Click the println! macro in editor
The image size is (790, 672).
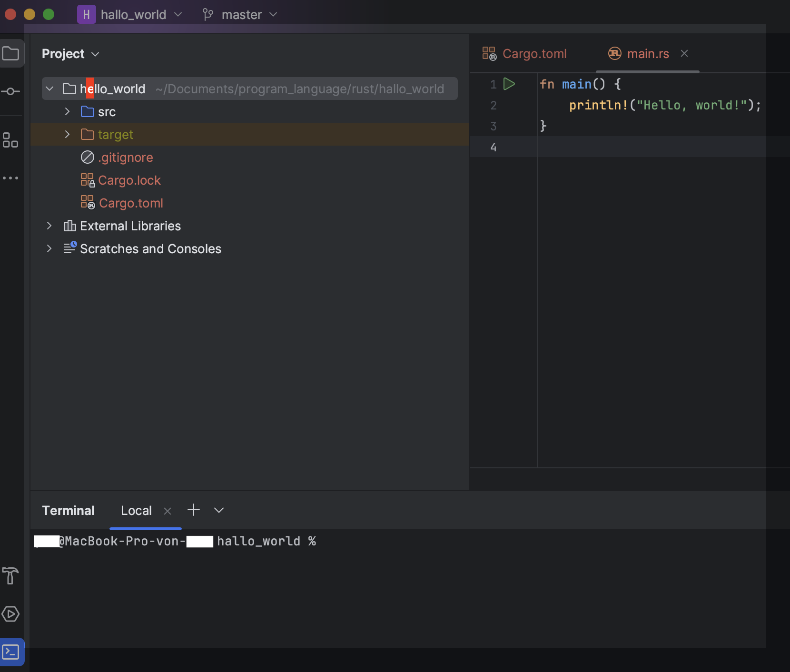coord(599,105)
